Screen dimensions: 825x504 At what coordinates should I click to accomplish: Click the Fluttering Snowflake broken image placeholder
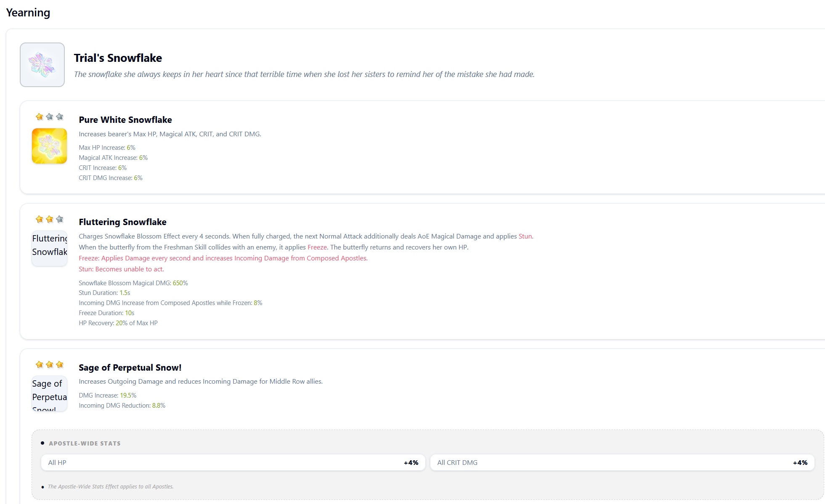[x=50, y=248]
